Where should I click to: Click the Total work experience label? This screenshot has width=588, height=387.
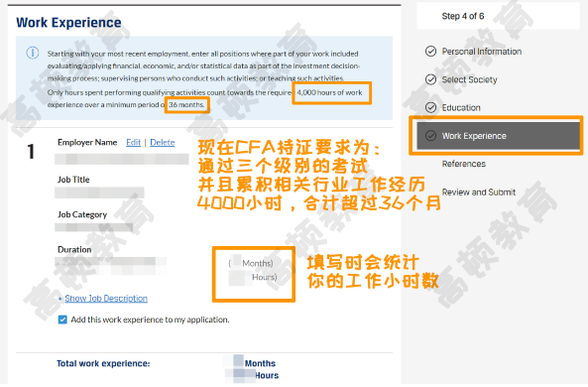103,363
